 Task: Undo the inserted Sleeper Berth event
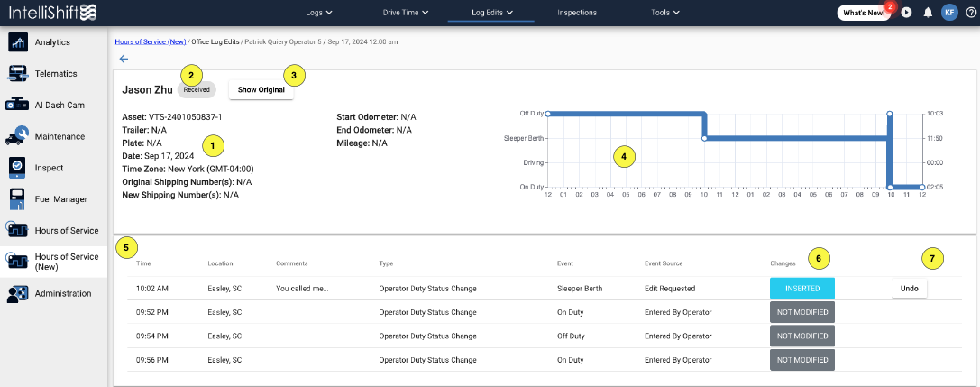click(909, 289)
